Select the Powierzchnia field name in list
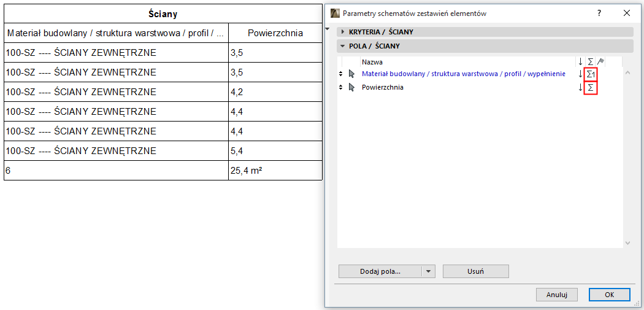 tap(382, 87)
